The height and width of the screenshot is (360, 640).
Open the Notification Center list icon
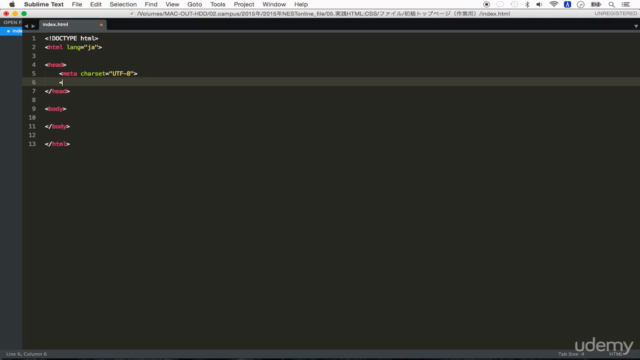coord(626,4)
